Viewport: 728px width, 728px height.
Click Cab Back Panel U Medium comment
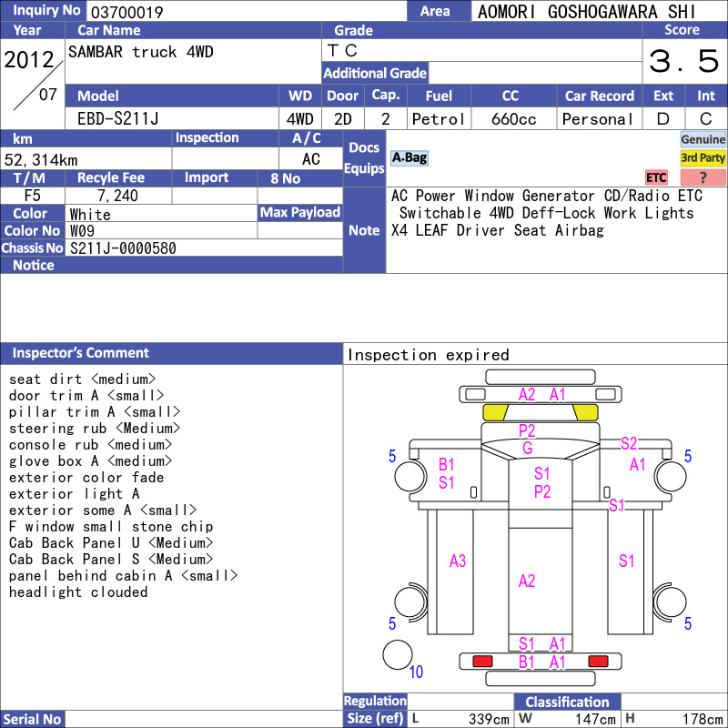(111, 542)
